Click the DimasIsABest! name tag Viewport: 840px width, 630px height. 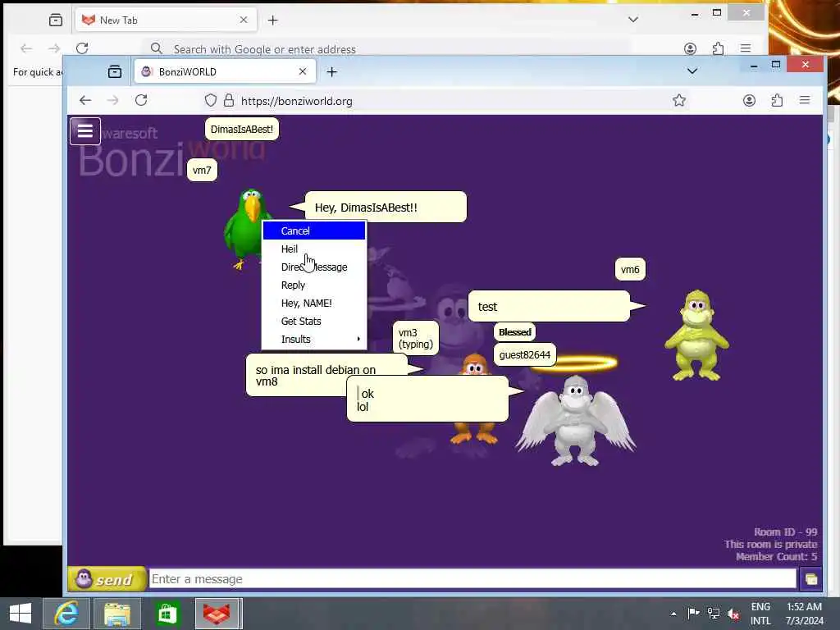pos(242,129)
